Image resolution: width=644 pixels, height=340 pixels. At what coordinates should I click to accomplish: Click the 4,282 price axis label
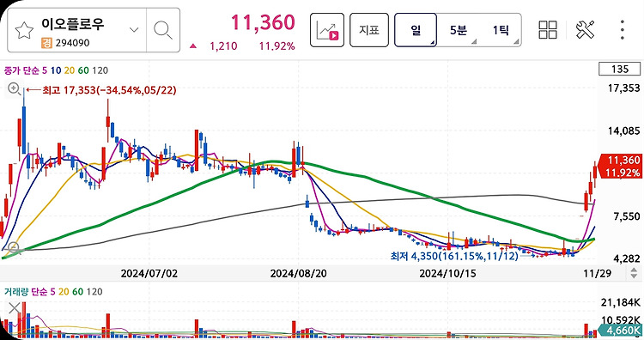click(x=627, y=258)
